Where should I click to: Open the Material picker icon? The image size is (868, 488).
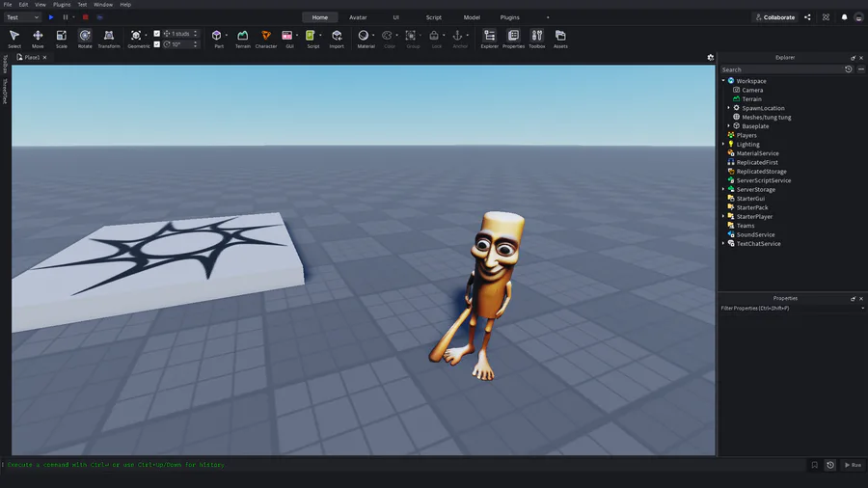(x=364, y=36)
